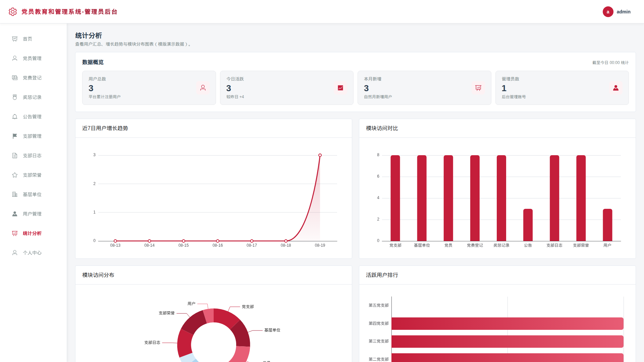Click the 支部日志 document icon
Screen dimensions: 644x362
click(15, 156)
